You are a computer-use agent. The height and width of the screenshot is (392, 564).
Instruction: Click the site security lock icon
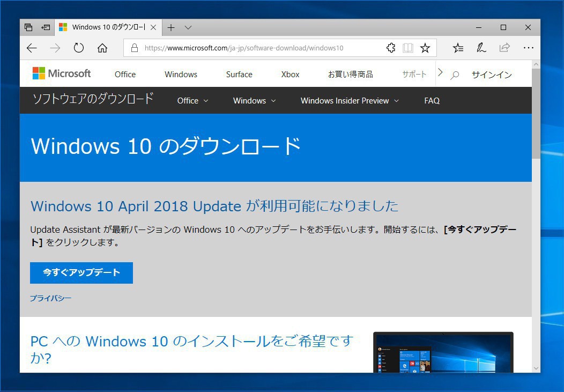click(135, 48)
